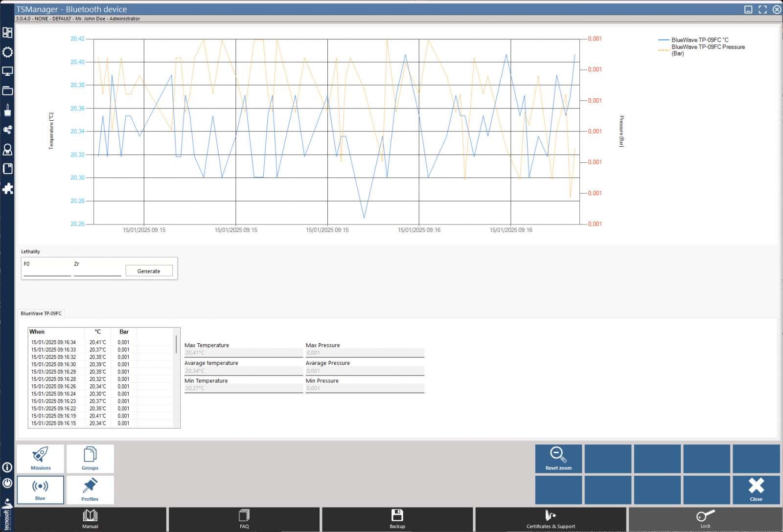Click the info icon at bottom left
Viewport: 783px width, 532px height.
tap(7, 468)
